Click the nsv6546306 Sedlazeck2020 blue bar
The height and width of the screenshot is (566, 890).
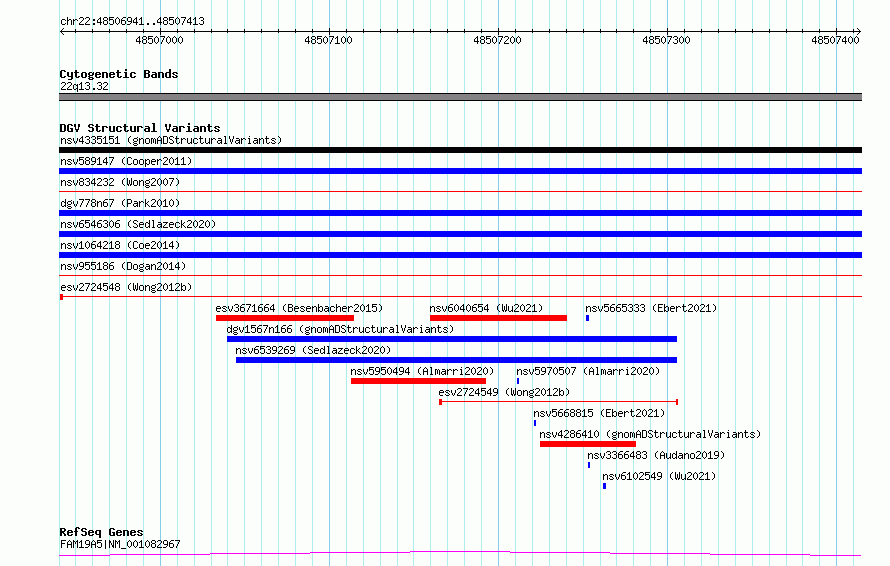[x=460, y=234]
